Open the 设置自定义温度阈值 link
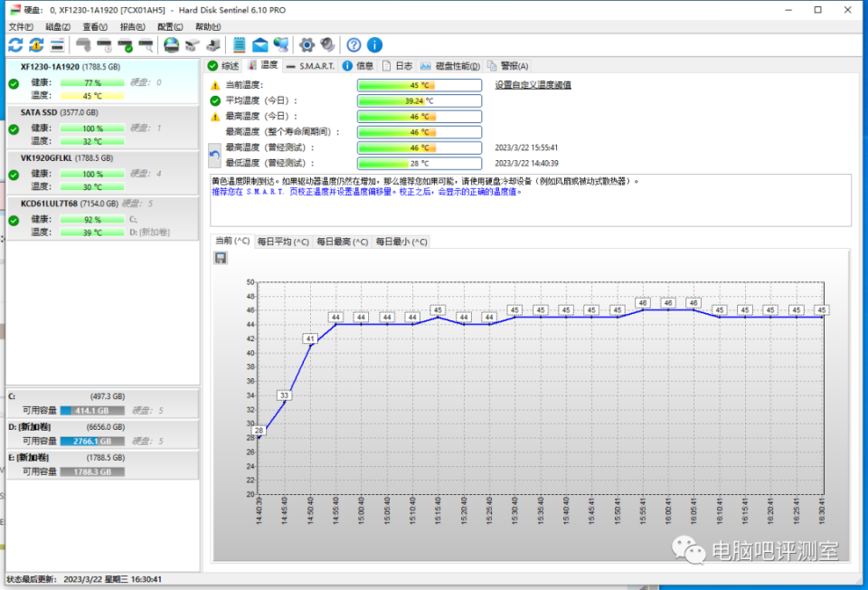The image size is (868, 590). [533, 85]
